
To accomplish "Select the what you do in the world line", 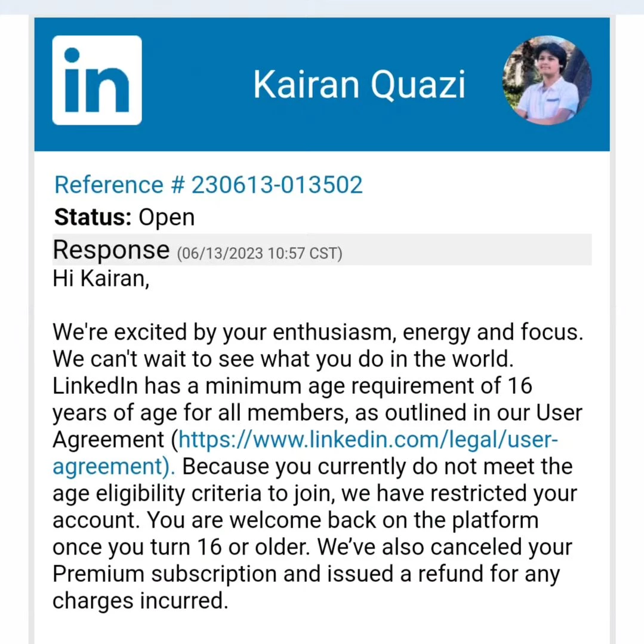I will [284, 359].
